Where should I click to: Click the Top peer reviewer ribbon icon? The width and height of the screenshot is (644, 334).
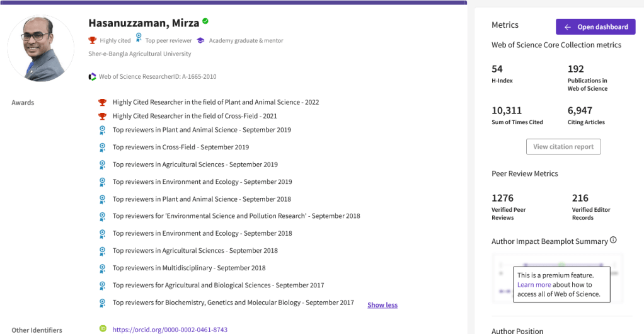tap(139, 38)
